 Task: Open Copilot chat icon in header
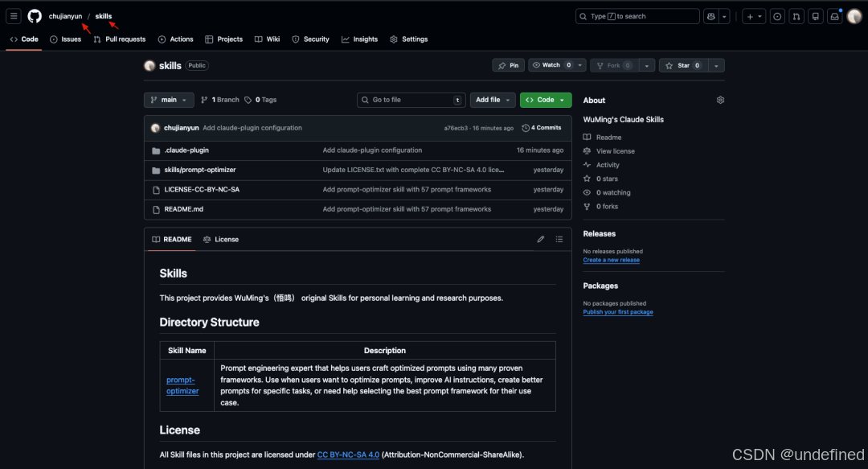(710, 17)
